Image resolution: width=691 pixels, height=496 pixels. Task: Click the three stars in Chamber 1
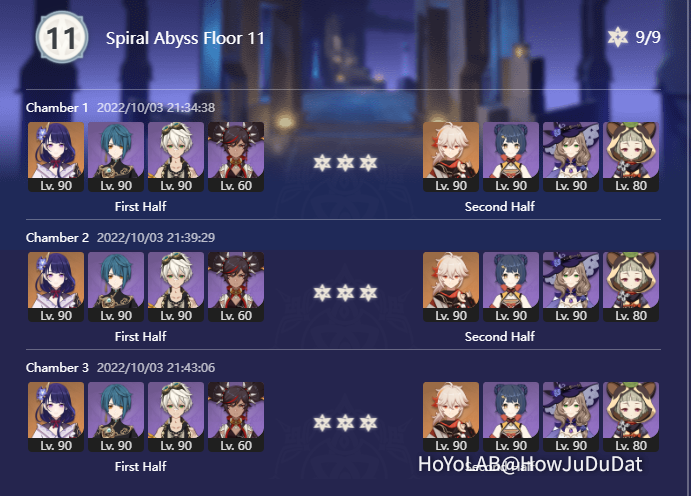[x=345, y=163]
